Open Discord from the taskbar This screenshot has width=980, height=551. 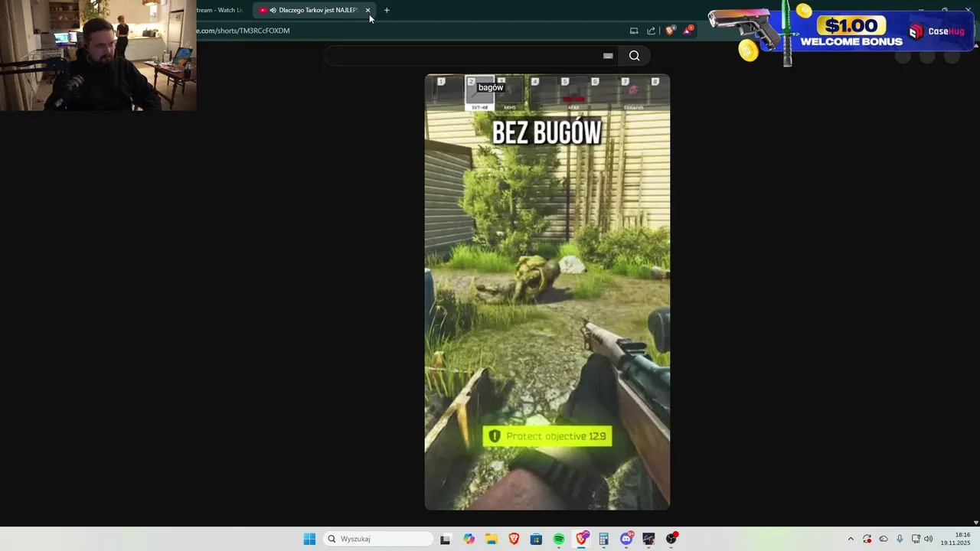627,539
